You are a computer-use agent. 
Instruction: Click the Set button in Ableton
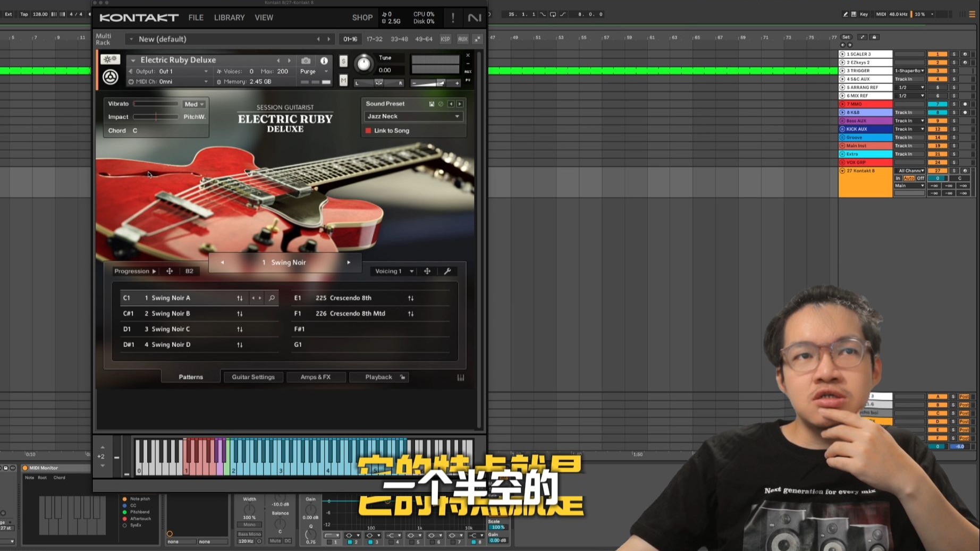tap(846, 37)
